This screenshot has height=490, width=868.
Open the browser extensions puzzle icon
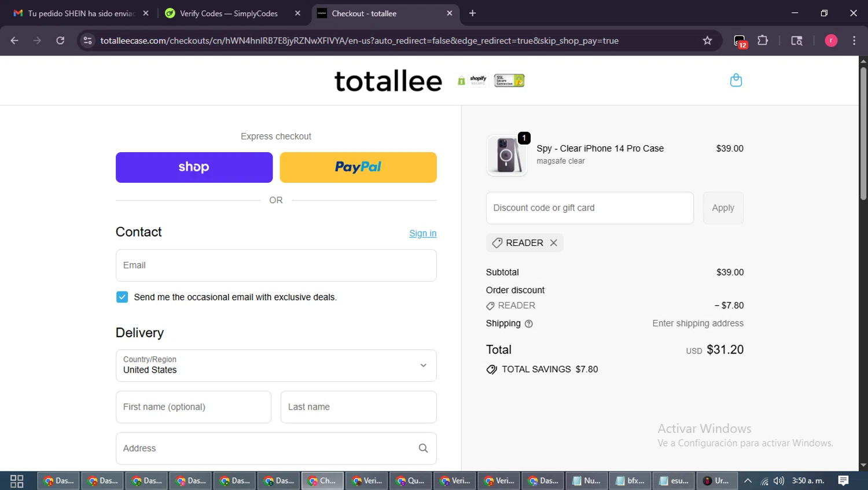point(763,40)
